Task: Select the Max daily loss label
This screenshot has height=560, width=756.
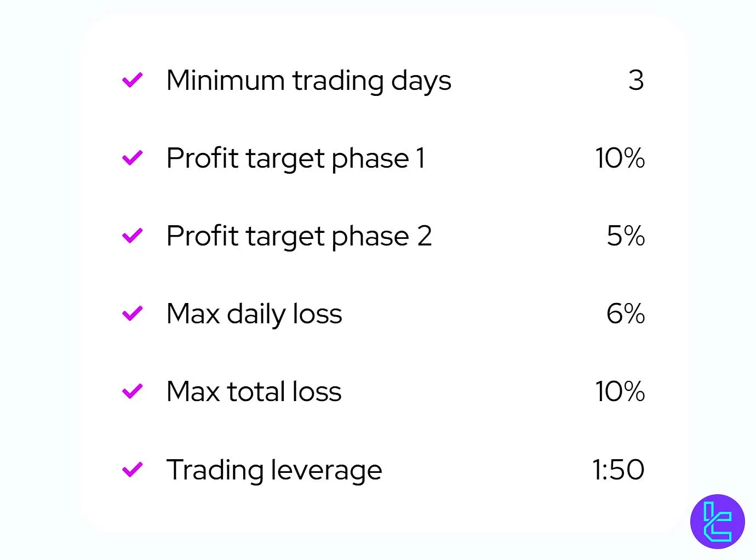Action: pos(254,314)
